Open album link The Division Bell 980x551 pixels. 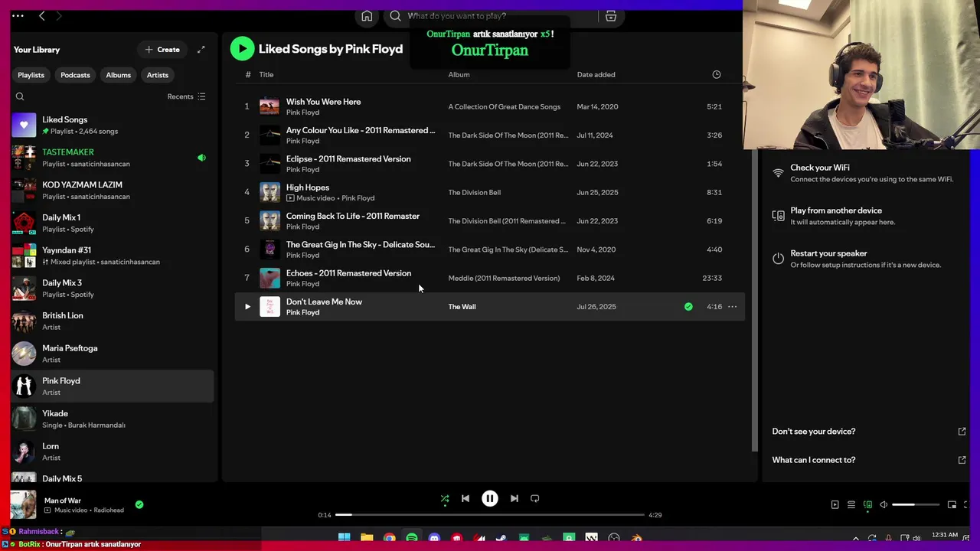(x=474, y=192)
